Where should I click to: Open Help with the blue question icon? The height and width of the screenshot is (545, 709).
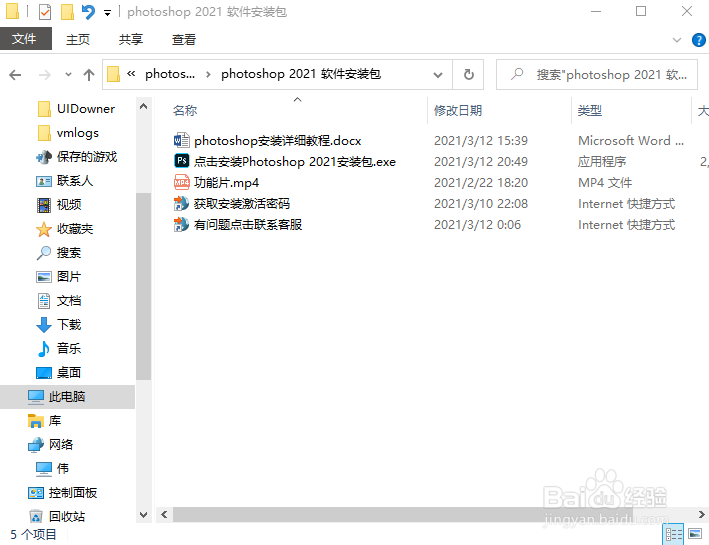point(699,40)
